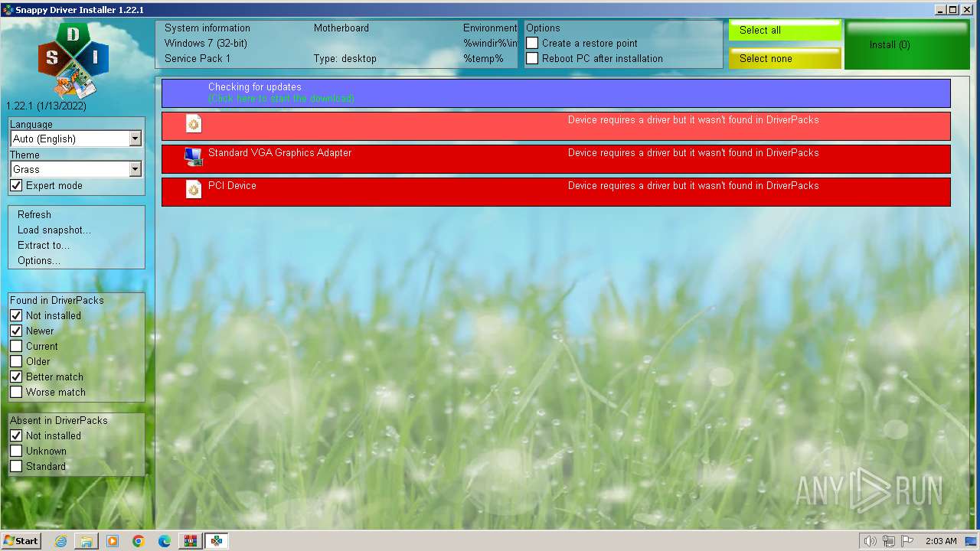Screen dimensions: 980x551
Task: Enable Reboot PC after installation
Action: click(532, 59)
